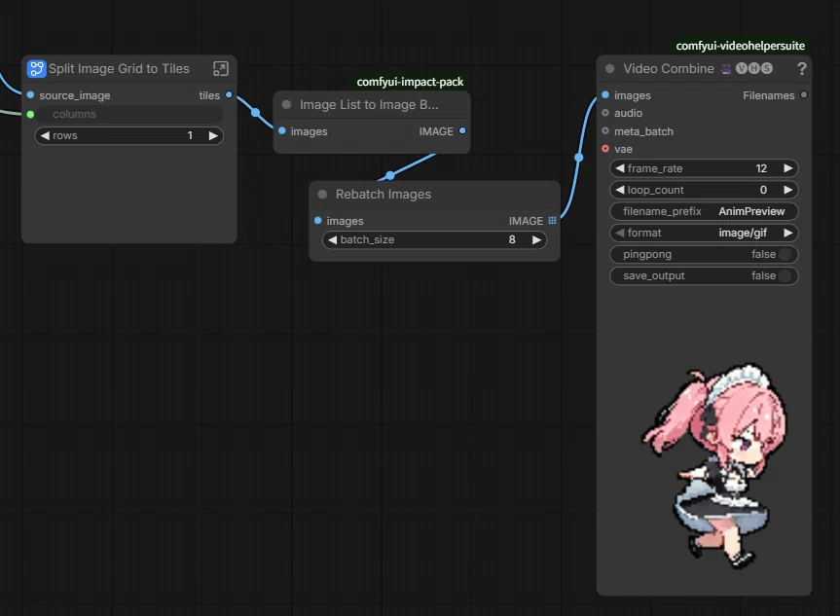
Task: Click the source_image input socket
Action: (x=30, y=94)
